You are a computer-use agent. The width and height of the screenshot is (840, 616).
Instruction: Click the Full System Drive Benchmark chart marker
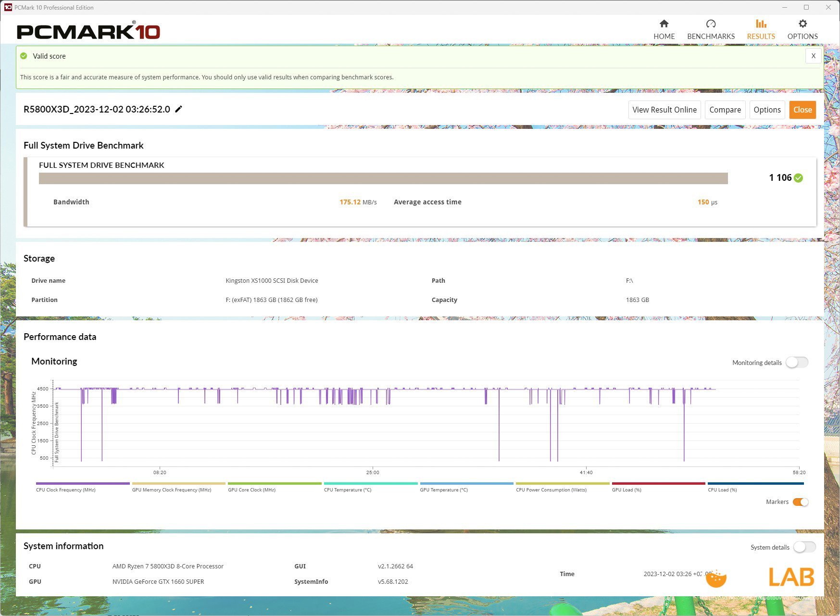point(57,432)
